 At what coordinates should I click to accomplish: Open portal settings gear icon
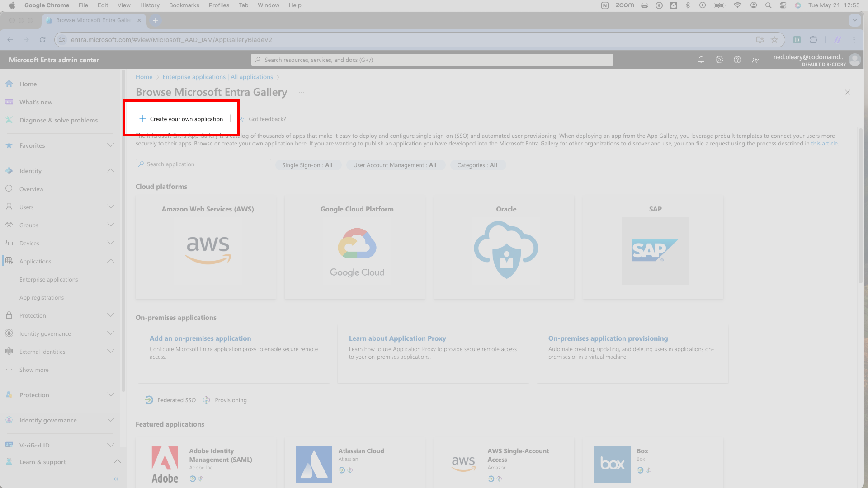click(x=719, y=60)
